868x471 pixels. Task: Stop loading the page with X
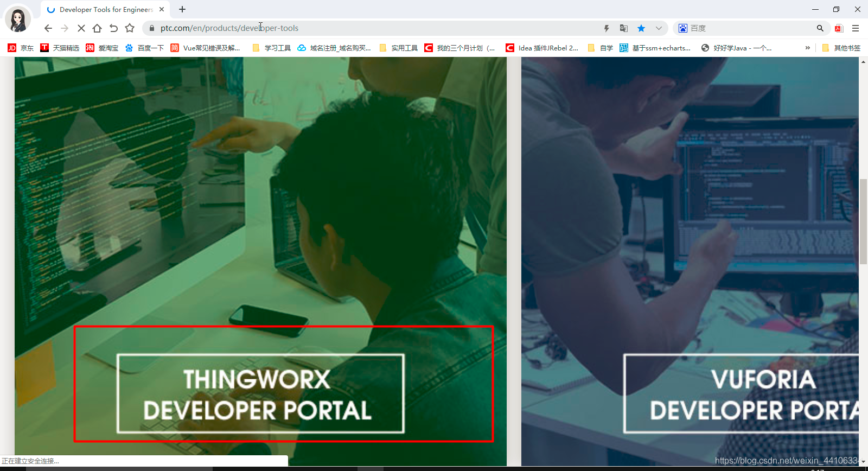(x=81, y=28)
